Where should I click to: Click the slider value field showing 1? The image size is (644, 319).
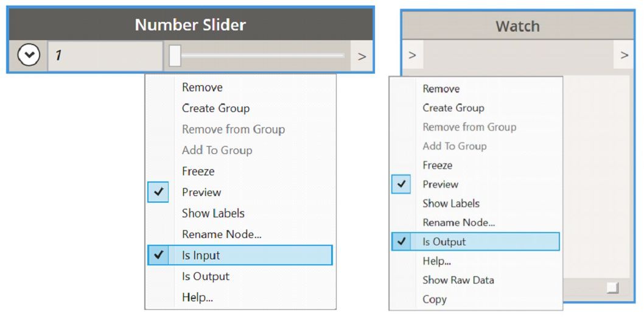tap(105, 55)
